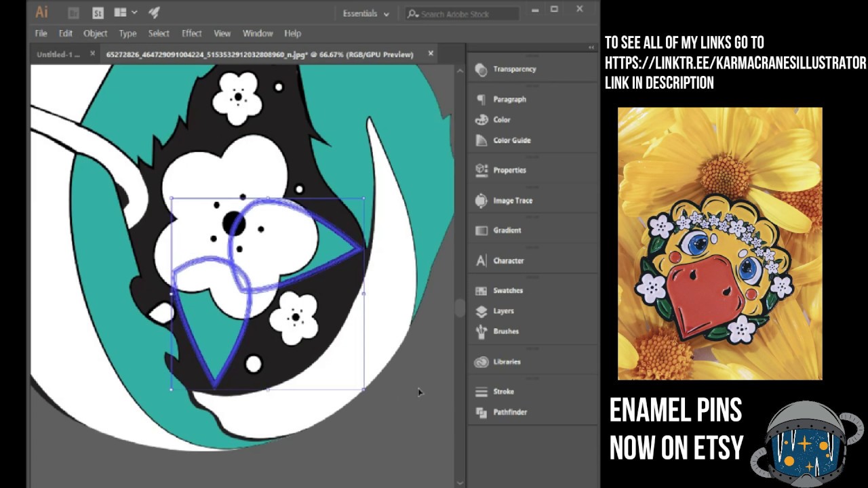Open the Swatches panel
868x488 pixels.
pyautogui.click(x=507, y=291)
